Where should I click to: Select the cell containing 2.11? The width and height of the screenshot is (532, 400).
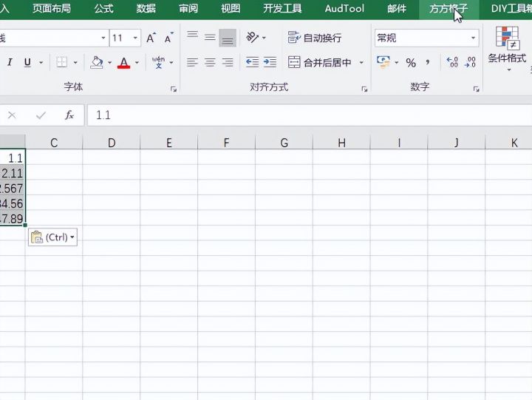point(13,174)
